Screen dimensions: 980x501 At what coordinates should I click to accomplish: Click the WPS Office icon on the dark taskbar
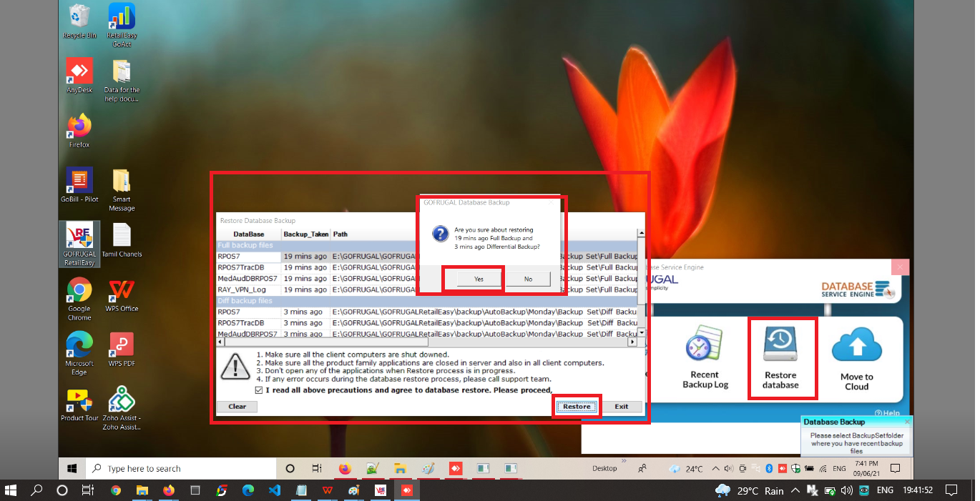(x=327, y=490)
